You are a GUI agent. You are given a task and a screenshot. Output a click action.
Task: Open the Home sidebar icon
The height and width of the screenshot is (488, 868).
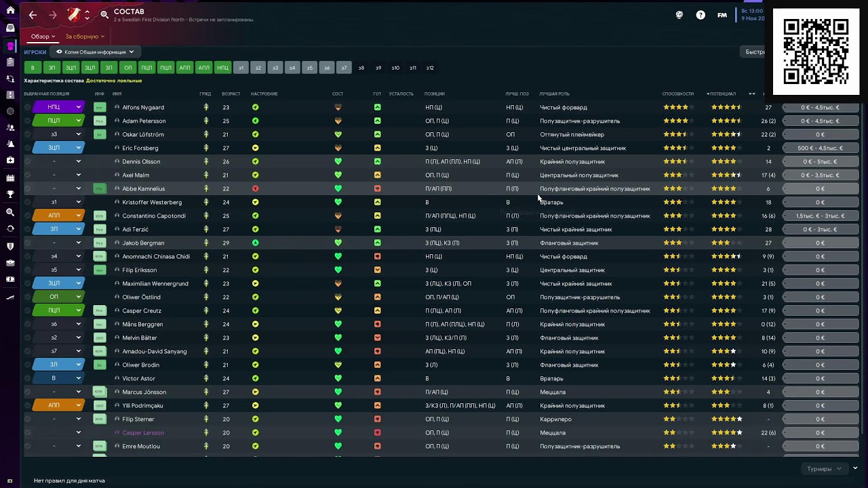[10, 11]
